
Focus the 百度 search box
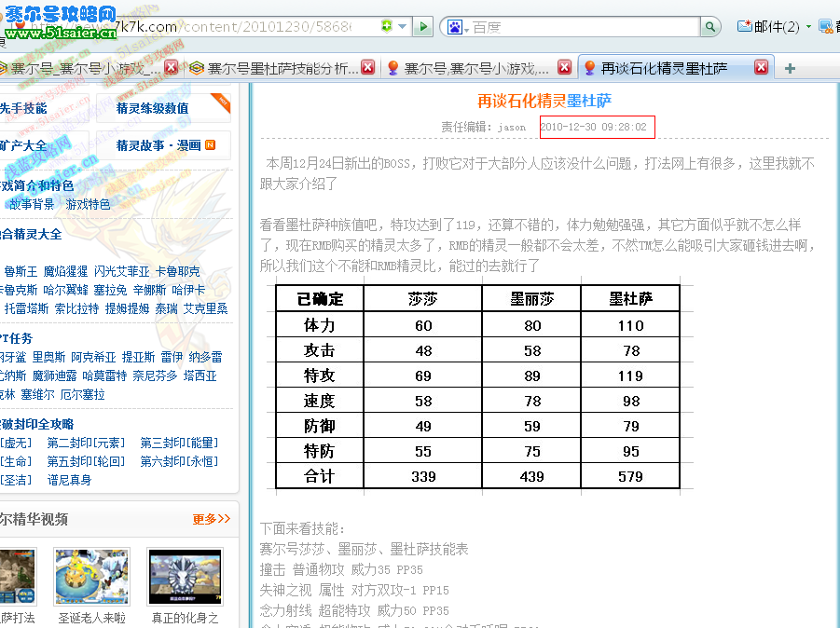click(x=585, y=27)
